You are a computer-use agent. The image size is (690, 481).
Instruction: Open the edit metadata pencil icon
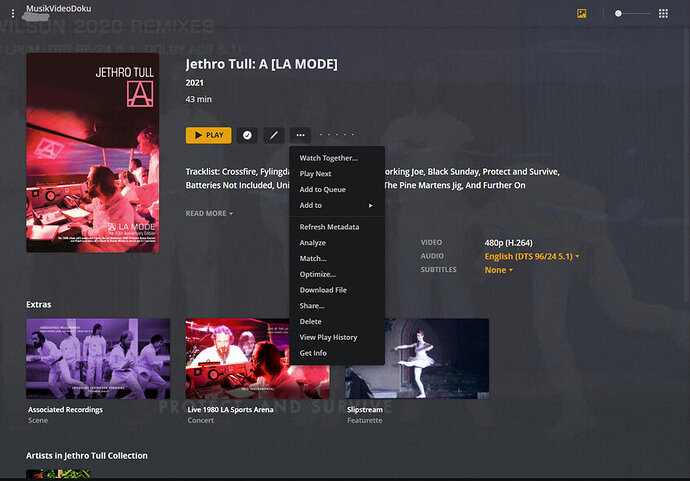click(x=274, y=135)
